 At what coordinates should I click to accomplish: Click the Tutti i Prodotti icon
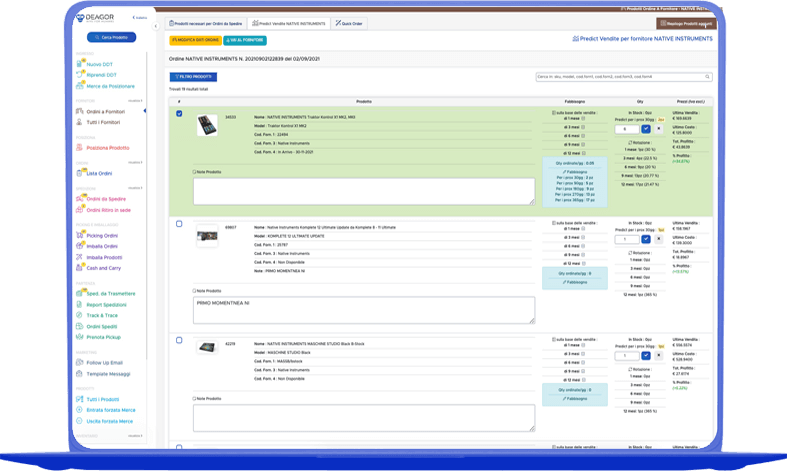coord(79,399)
